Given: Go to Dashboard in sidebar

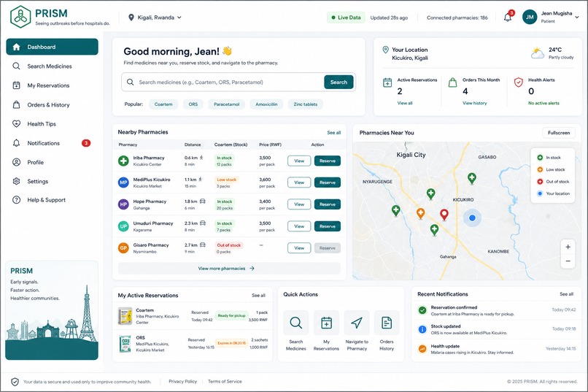Looking at the screenshot, I should coord(52,47).
